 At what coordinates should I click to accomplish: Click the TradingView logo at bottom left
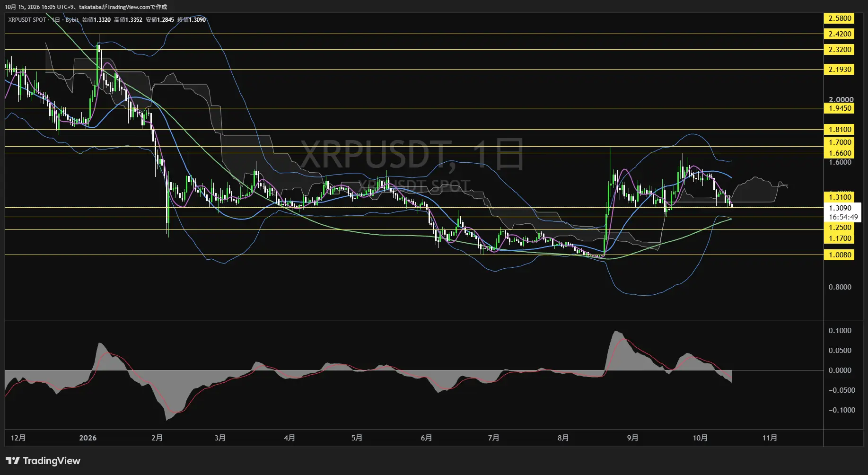pyautogui.click(x=43, y=461)
